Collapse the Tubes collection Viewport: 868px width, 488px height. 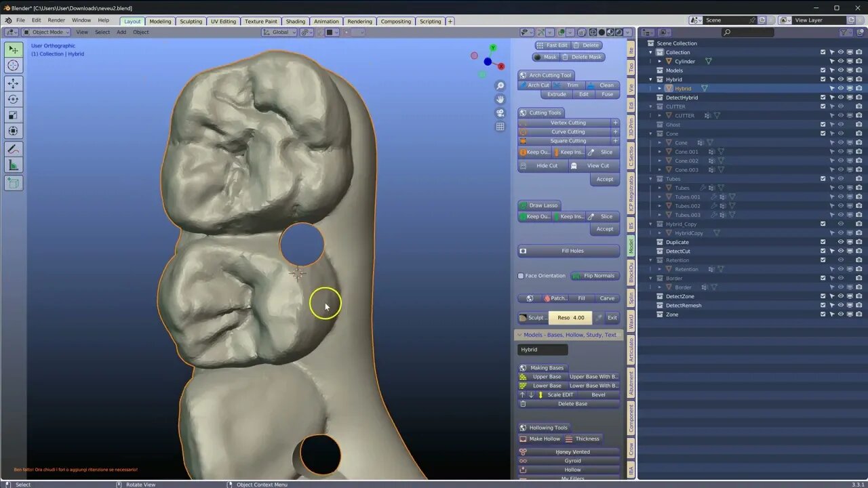(x=651, y=179)
